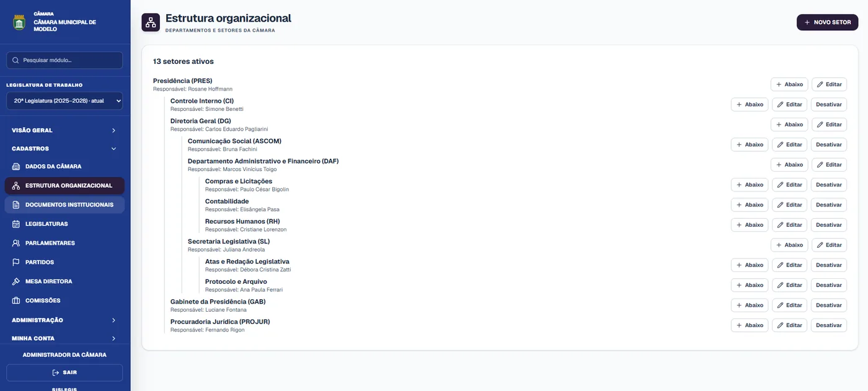This screenshot has width=868, height=391.
Task: Open Mesa Diretora from the sidebar
Action: tap(64, 282)
